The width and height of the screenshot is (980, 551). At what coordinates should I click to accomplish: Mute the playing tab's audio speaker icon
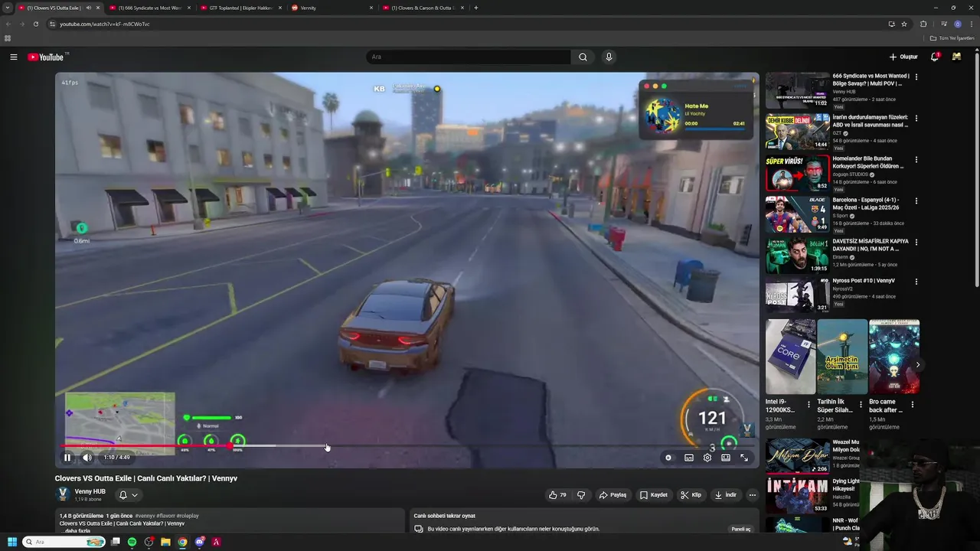pos(89,8)
